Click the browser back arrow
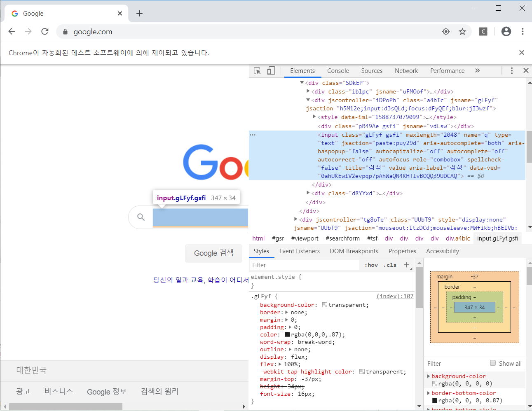 12,31
